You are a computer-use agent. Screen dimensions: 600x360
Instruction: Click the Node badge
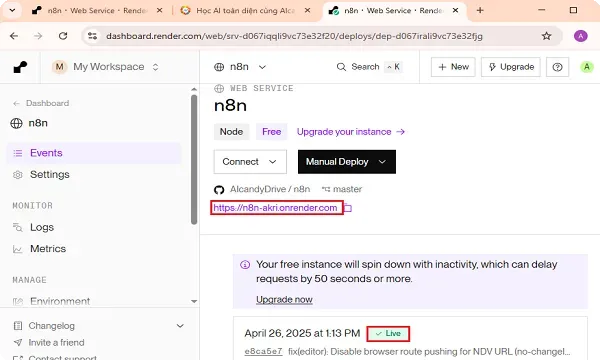click(x=231, y=132)
